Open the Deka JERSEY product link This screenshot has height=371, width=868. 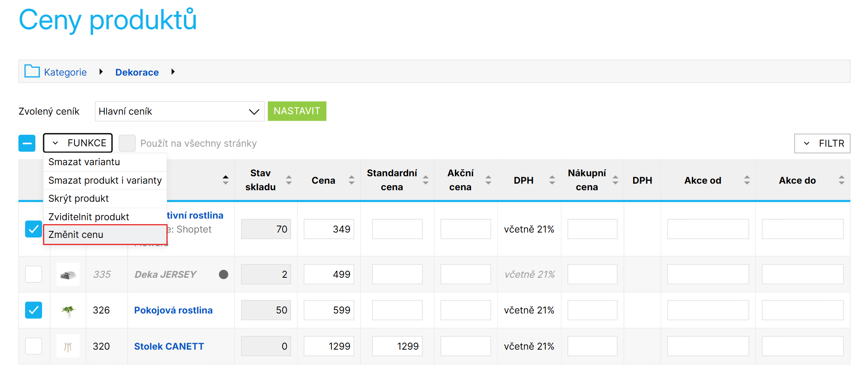pos(165,274)
